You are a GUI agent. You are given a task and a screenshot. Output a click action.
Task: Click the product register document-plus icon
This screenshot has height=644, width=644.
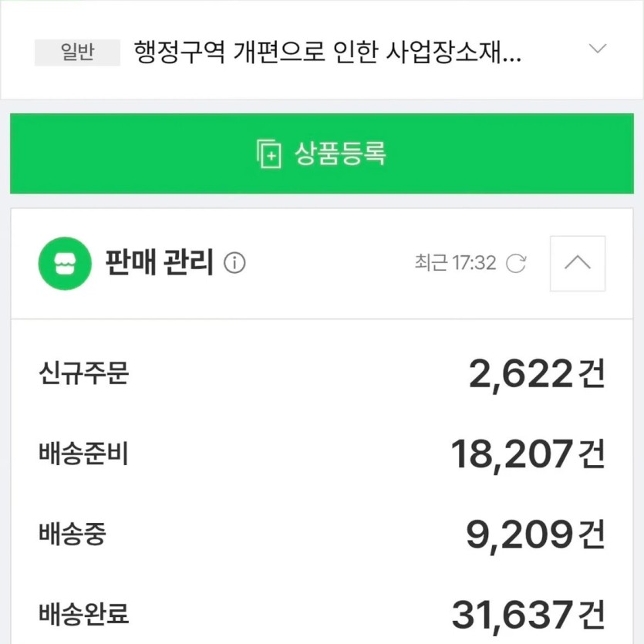click(x=269, y=153)
